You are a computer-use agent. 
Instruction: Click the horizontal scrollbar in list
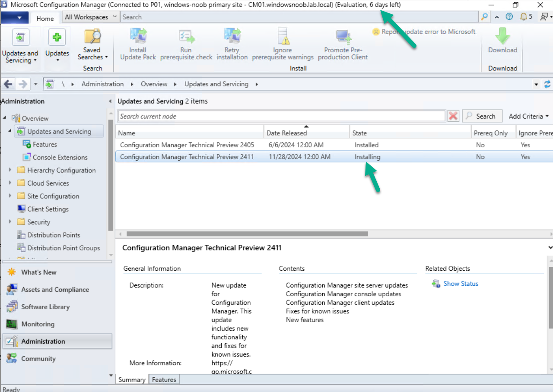click(247, 234)
